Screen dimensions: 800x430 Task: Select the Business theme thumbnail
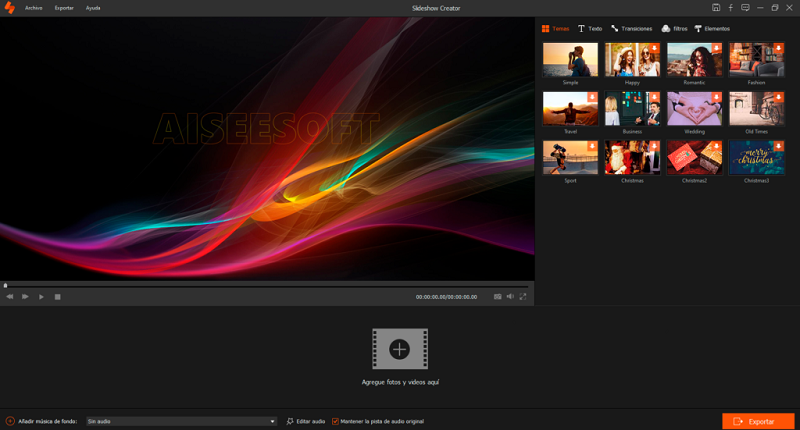coord(632,109)
